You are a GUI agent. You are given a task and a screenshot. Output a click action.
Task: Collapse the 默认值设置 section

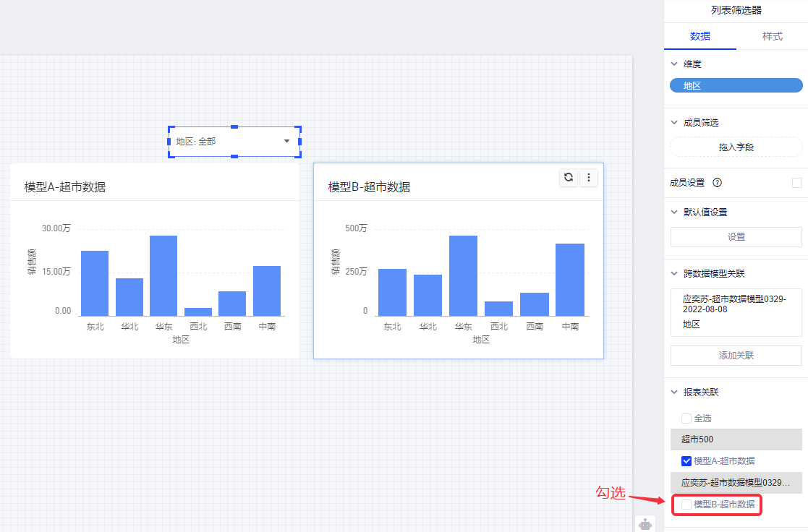674,212
